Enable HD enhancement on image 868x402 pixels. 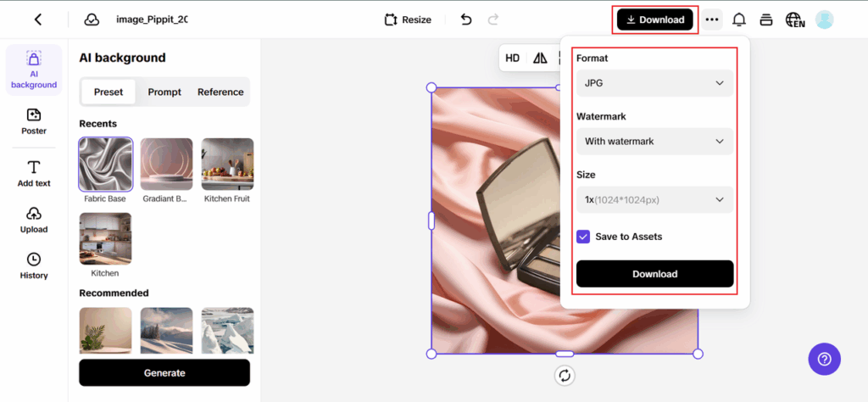click(512, 59)
